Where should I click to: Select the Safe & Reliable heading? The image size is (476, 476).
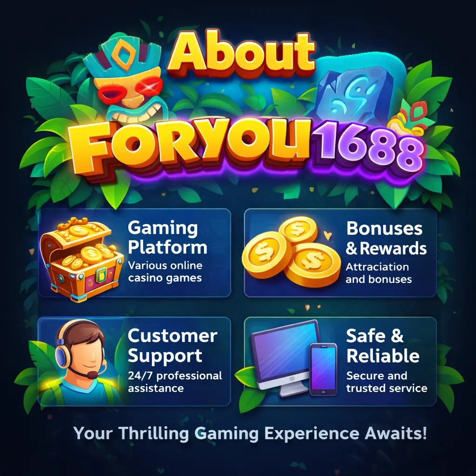click(383, 346)
